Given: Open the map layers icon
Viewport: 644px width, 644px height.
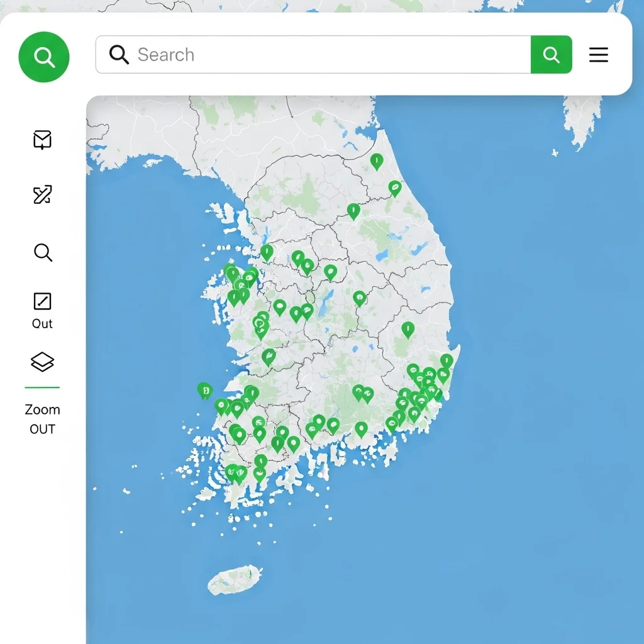Looking at the screenshot, I should point(42,362).
